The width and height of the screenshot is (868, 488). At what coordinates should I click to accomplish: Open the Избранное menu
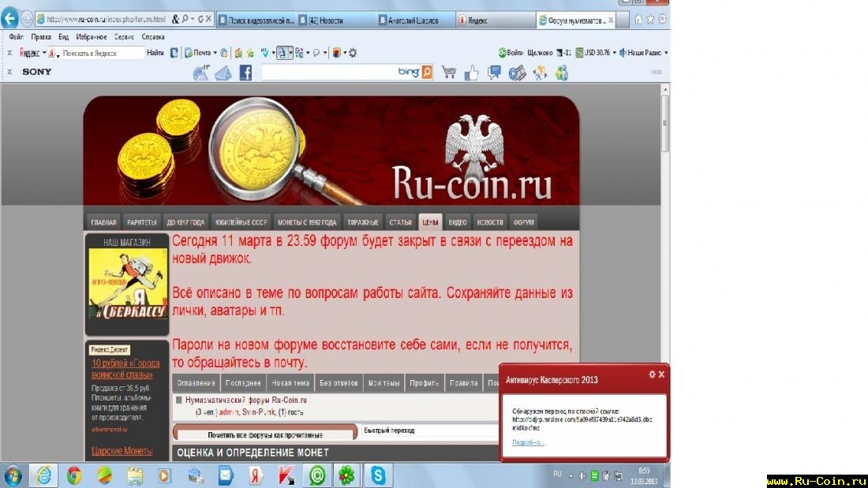(x=92, y=37)
